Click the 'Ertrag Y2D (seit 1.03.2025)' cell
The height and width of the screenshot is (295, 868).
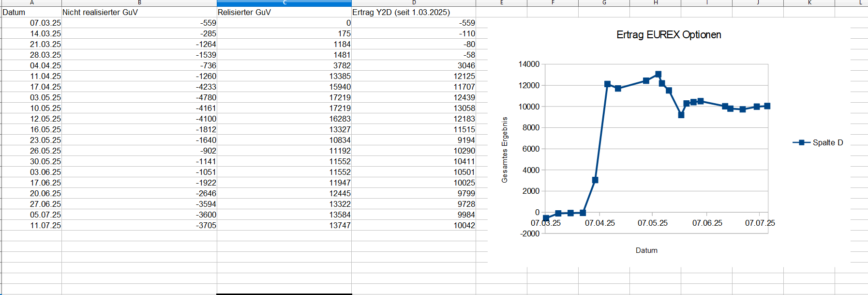(401, 12)
